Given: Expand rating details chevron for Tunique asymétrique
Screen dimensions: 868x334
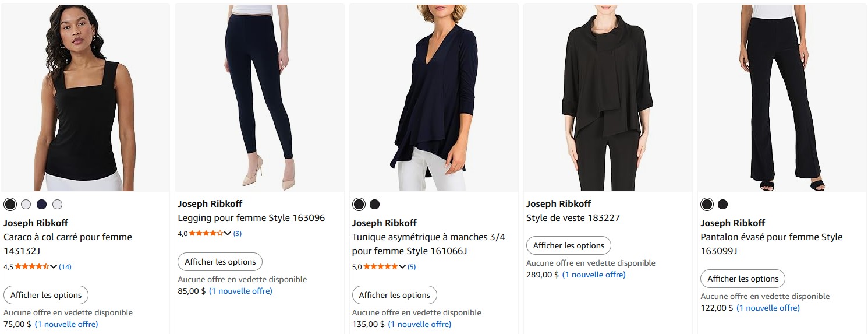Looking at the screenshot, I should pyautogui.click(x=402, y=267).
